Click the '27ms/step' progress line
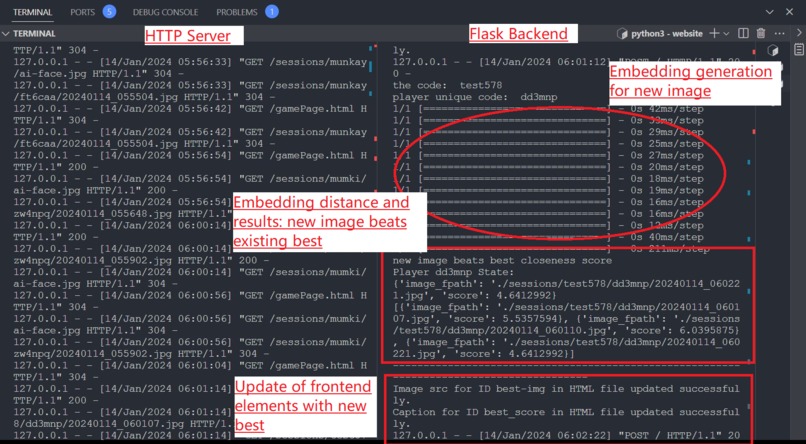This screenshot has height=444, width=806. coord(548,156)
